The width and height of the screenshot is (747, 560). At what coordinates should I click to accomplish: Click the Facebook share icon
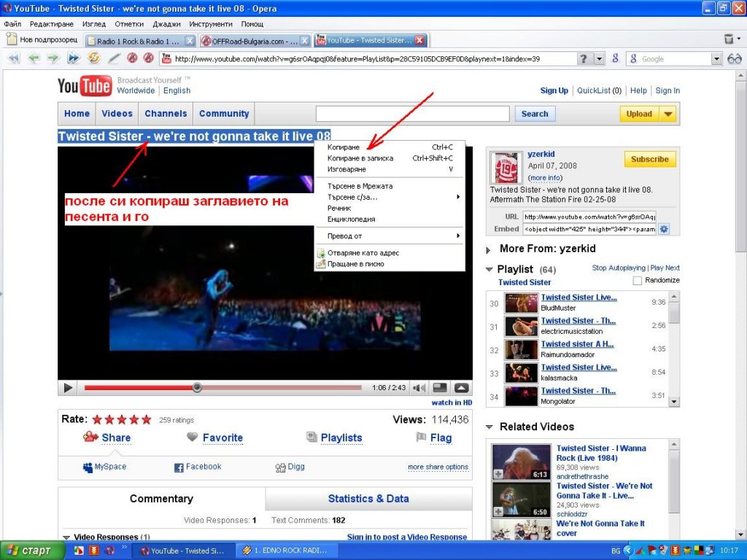(x=179, y=467)
